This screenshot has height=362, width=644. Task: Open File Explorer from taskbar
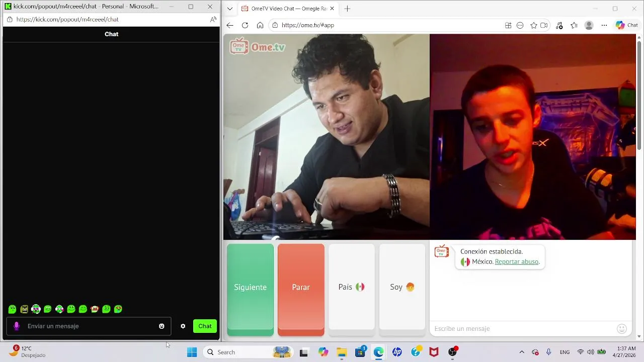pos(342,352)
